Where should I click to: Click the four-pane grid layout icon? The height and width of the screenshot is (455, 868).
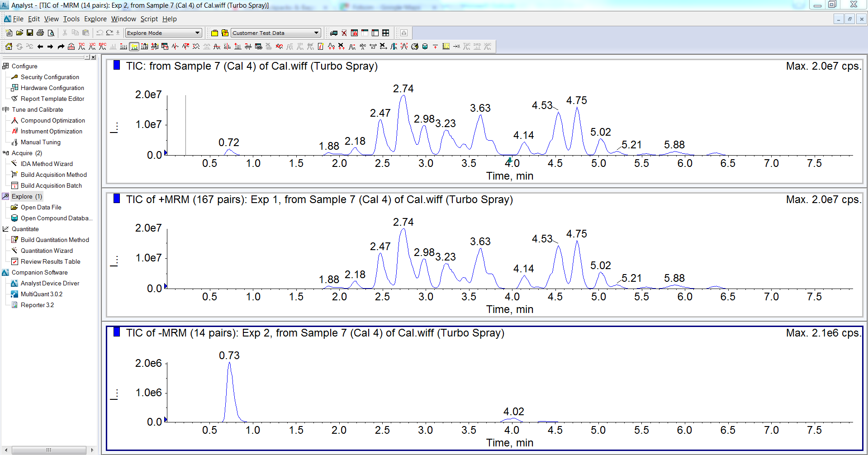click(386, 33)
